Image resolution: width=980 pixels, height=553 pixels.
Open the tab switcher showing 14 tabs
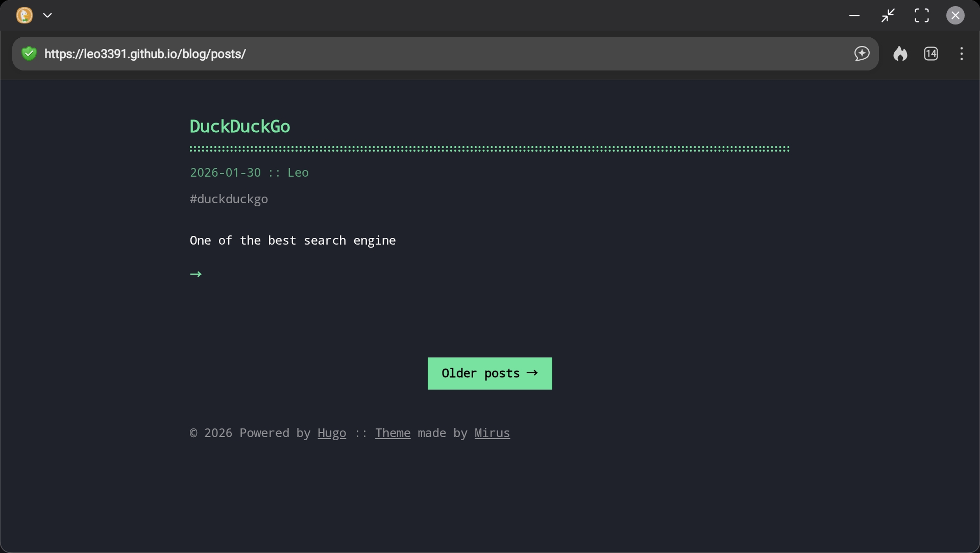[x=931, y=54]
